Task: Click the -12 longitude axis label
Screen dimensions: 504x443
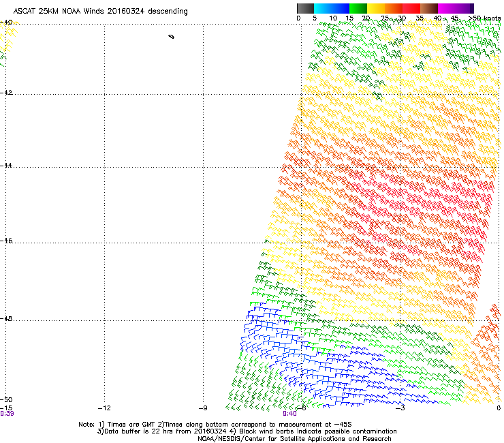Action: point(104,408)
